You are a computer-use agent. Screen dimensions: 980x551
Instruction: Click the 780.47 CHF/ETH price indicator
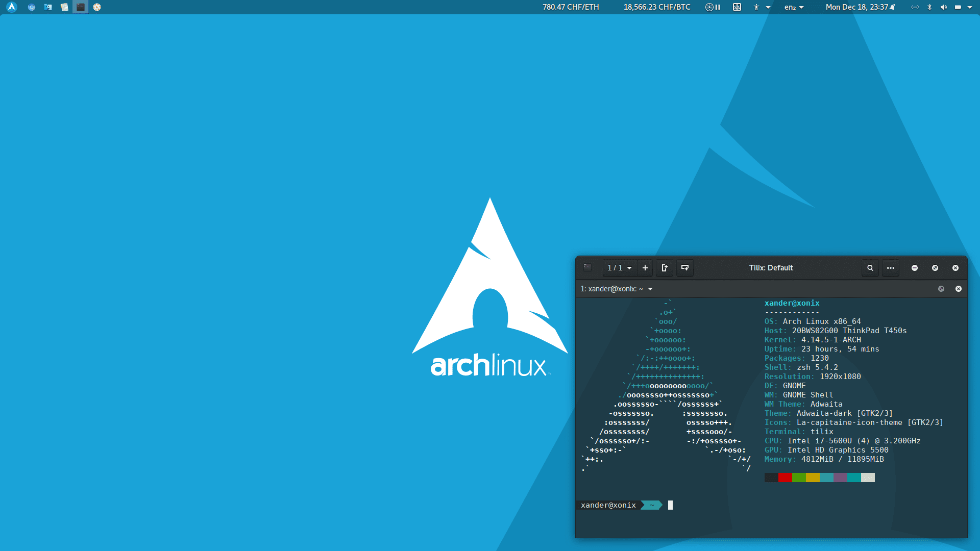571,7
